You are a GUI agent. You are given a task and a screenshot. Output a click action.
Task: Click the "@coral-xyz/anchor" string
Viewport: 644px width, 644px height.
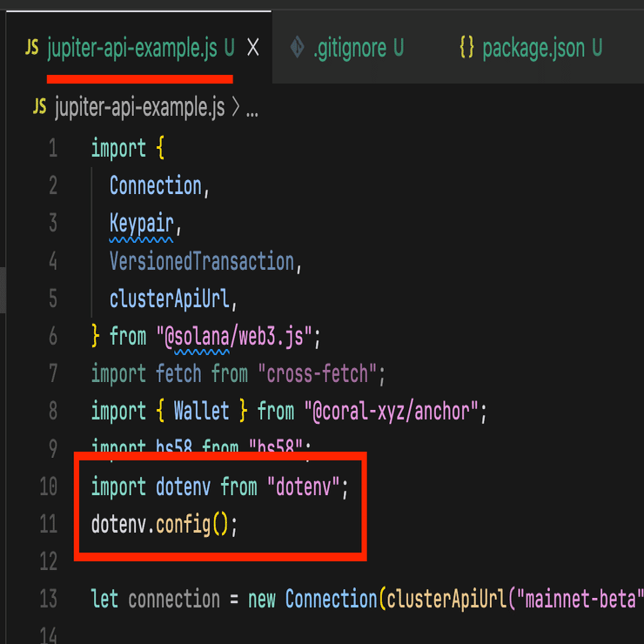(391, 412)
